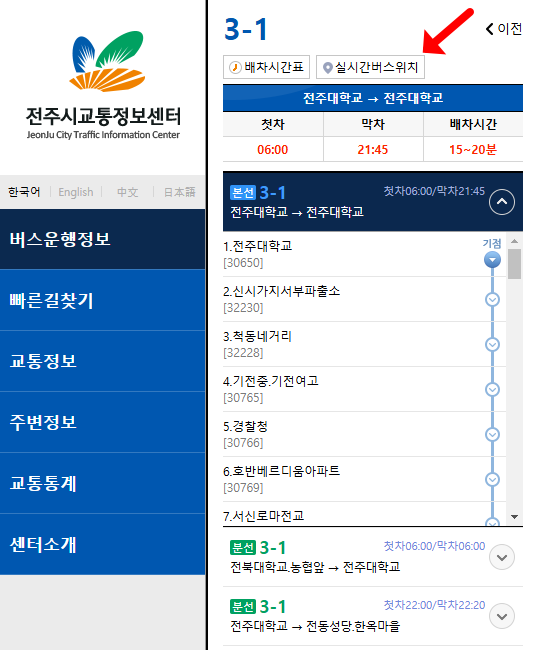533x650 pixels.
Task: Expand 분선 3-1 전북대학교.농협앞 route
Action: point(502,557)
